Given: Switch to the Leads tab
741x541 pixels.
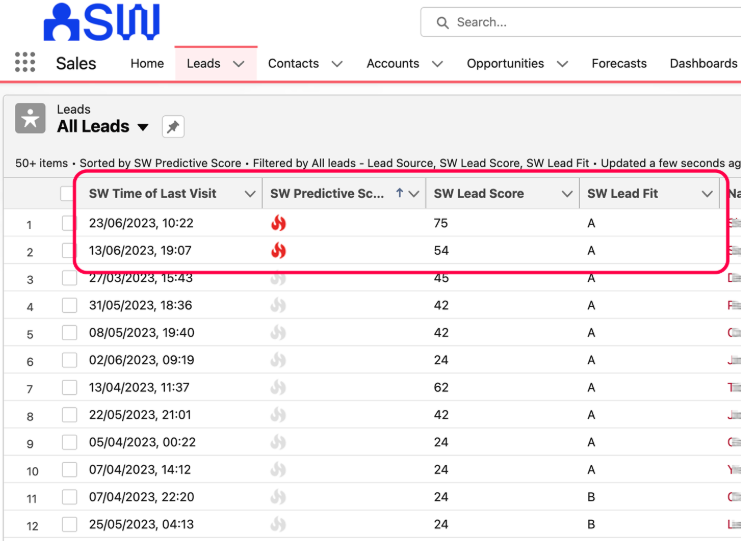Looking at the screenshot, I should (203, 63).
